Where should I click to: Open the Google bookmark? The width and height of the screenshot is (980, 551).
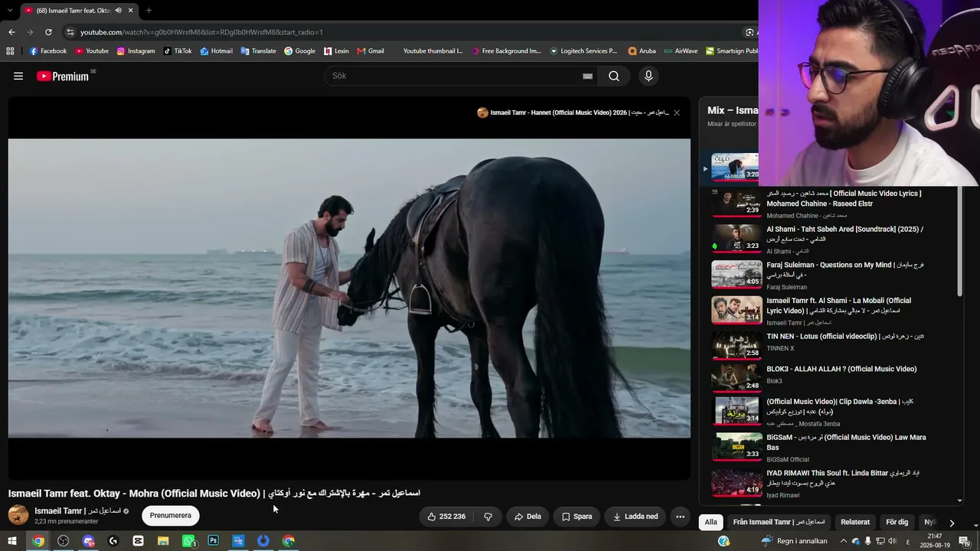299,51
